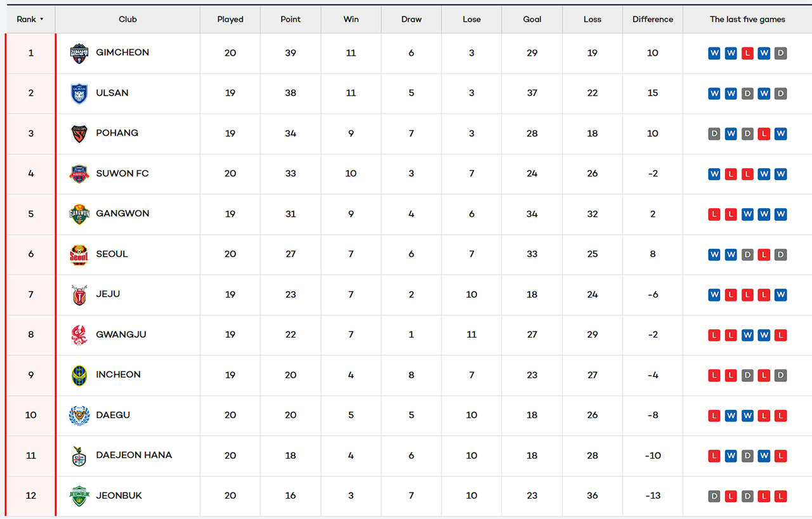
Task: Click the Daegu club crest icon
Action: (x=79, y=416)
